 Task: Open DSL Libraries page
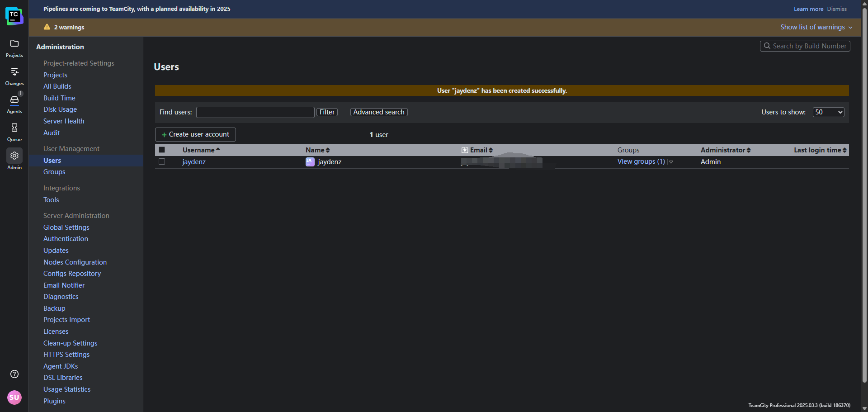(x=63, y=378)
